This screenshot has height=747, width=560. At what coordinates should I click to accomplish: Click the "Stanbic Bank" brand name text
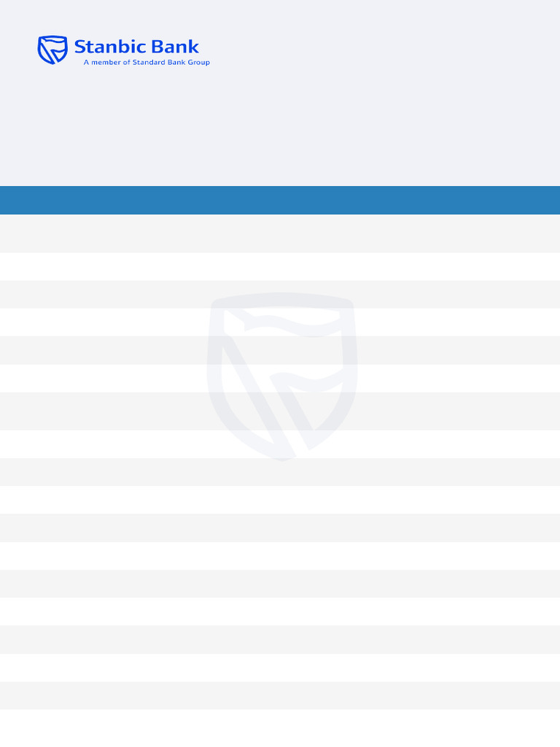click(x=136, y=47)
